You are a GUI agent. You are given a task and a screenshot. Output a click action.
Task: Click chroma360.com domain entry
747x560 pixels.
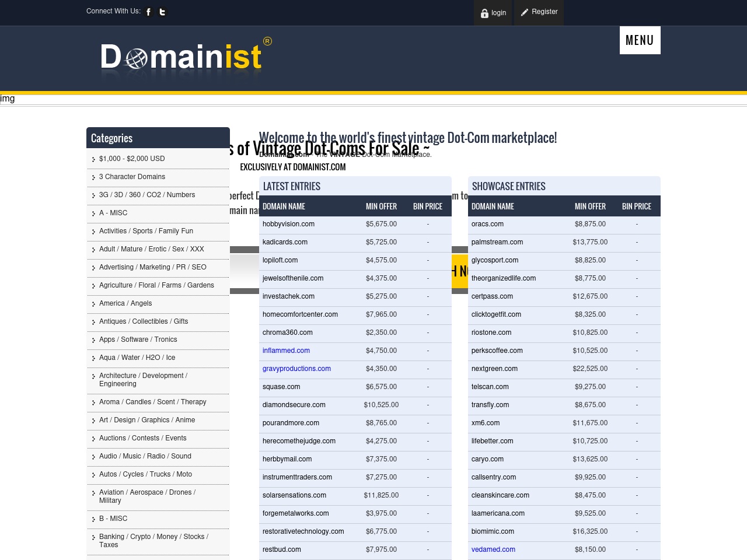[288, 332]
